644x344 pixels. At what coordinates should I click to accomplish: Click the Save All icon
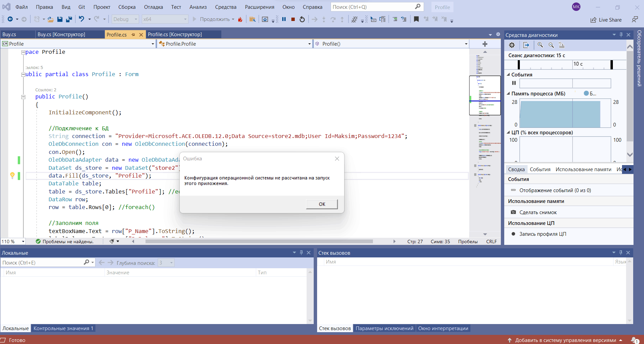[x=69, y=19]
